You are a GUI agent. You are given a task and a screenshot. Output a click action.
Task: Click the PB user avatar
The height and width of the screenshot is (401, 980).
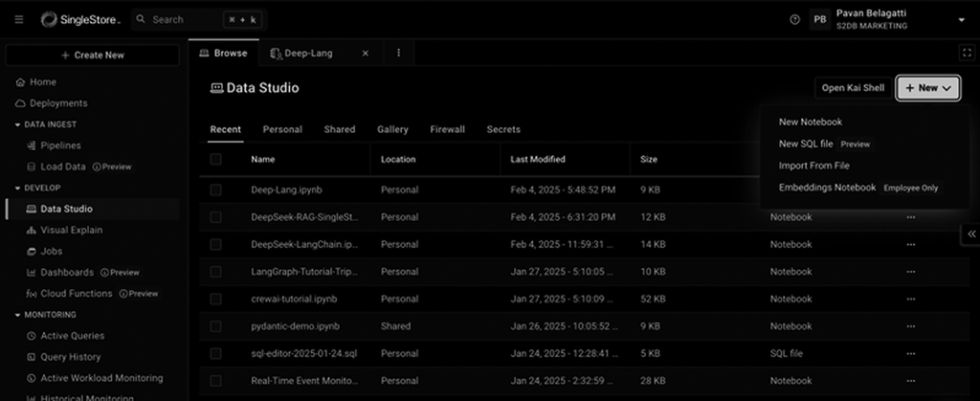[820, 19]
